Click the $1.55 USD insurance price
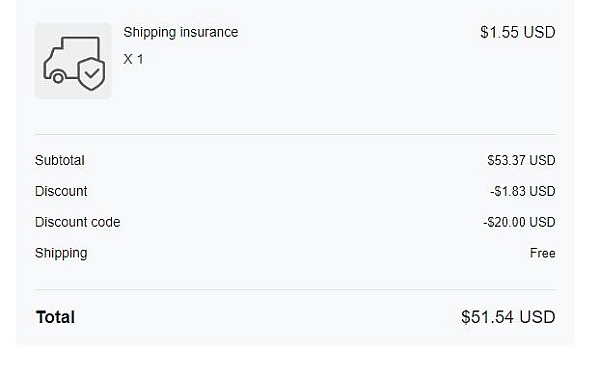 [x=518, y=32]
